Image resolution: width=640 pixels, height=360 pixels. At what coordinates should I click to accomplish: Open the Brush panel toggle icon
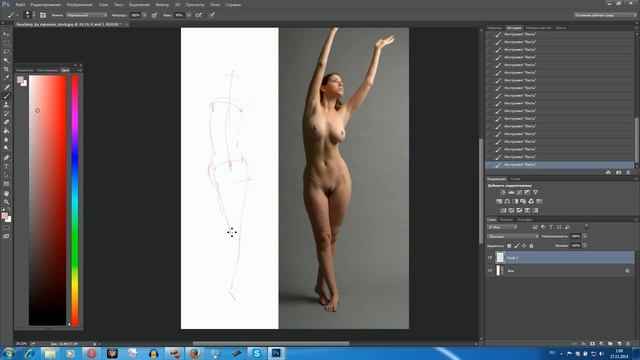(43, 15)
